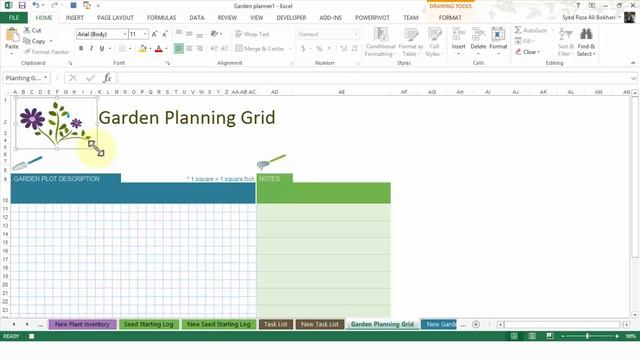Viewport: 640px width, 360px height.
Task: Open the Drawing Tools FORMAT tab
Action: click(x=450, y=18)
